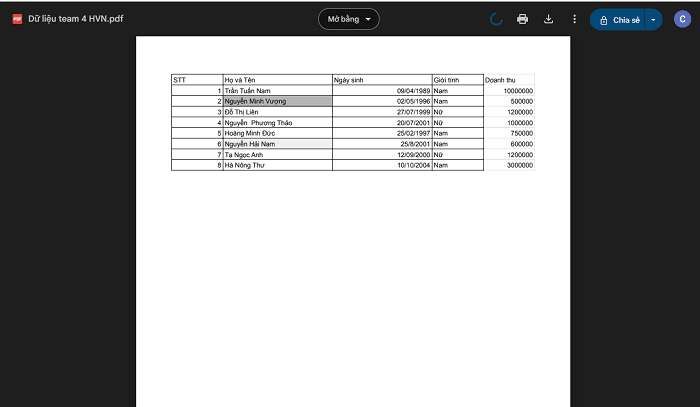Click the print icon in the toolbar
Viewport: 700px width, 407px height.
[522, 19]
